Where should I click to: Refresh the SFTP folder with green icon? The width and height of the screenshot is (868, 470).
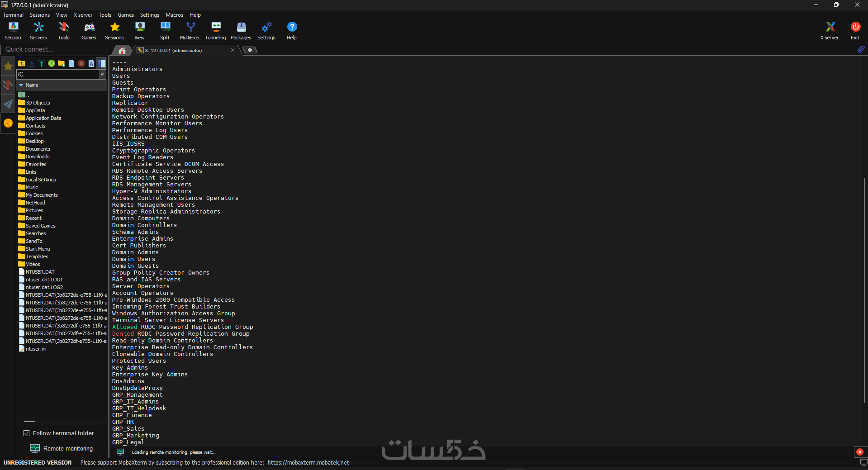[x=52, y=63]
